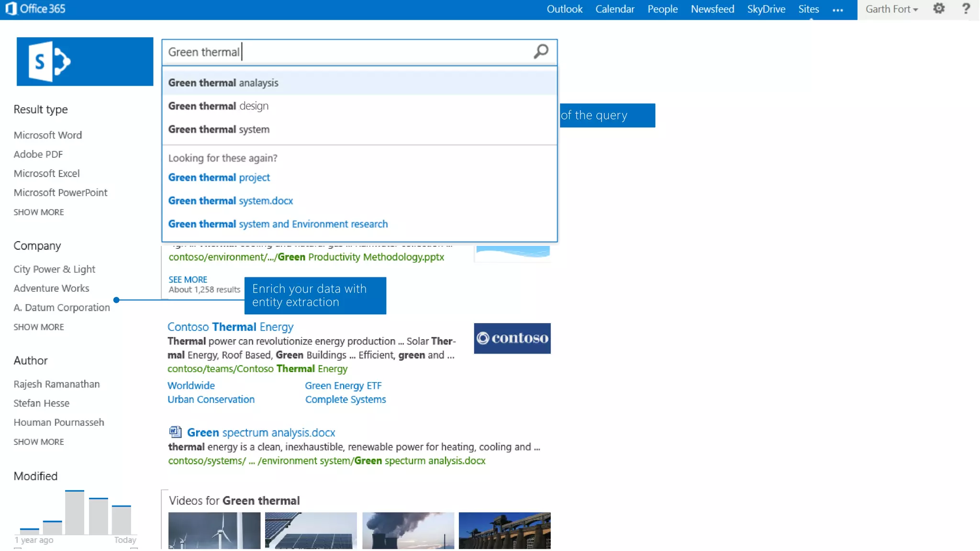Expand SHOW MORE under Author
980x551 pixels.
coord(39,441)
